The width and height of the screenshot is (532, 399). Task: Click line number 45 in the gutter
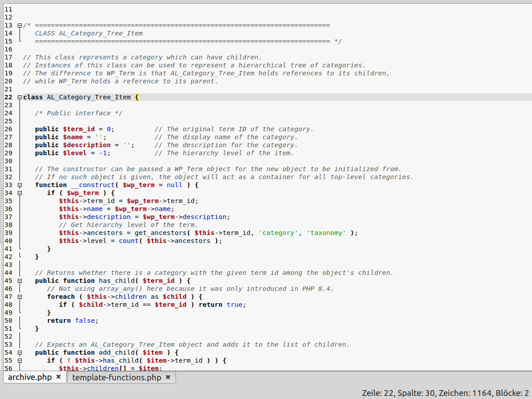(8, 281)
